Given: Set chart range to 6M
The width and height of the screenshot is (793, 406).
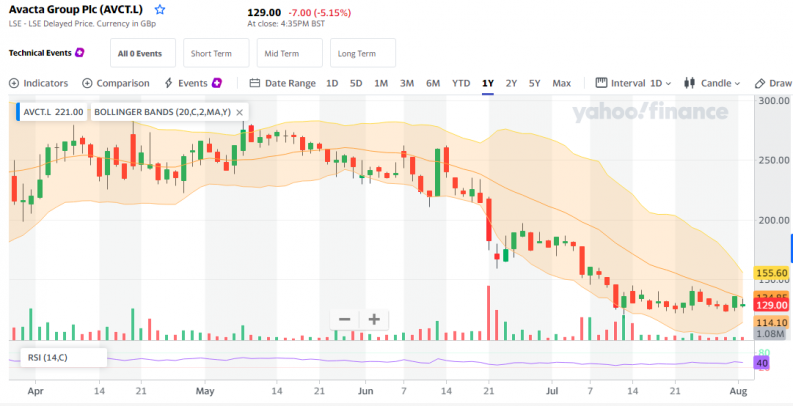Looking at the screenshot, I should tap(433, 83).
